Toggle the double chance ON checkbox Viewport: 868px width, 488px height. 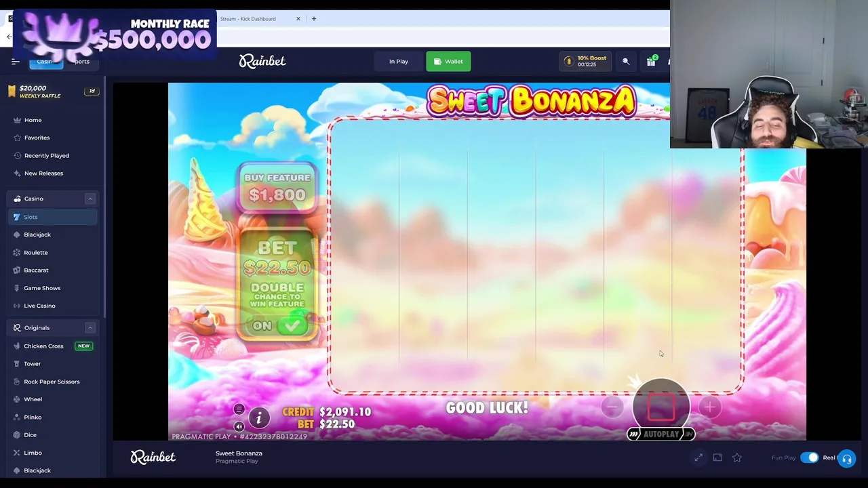click(293, 326)
